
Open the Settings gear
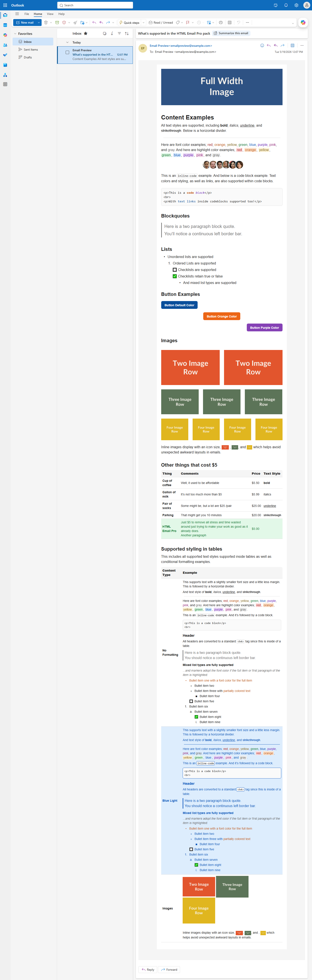296,5
